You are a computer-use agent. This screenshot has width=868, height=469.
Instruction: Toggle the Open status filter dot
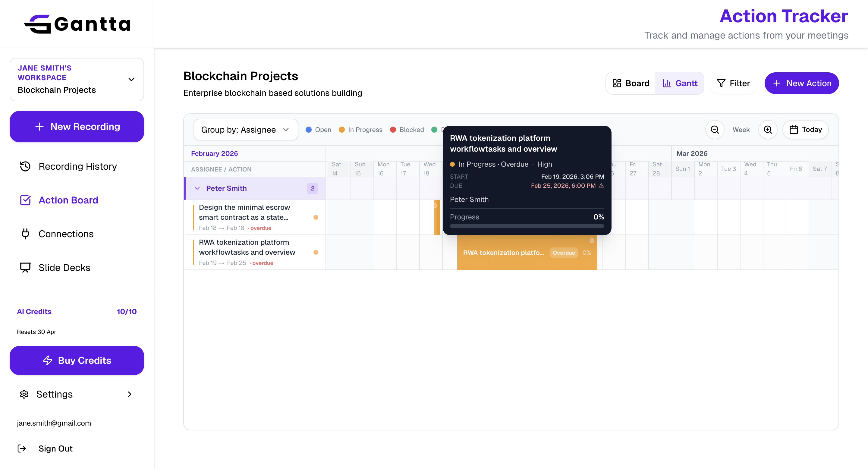pos(308,129)
